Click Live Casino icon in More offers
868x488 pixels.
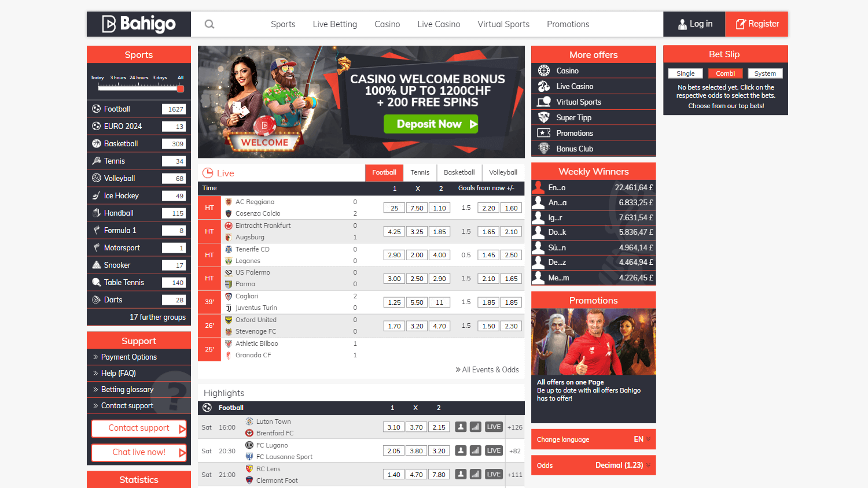point(544,86)
